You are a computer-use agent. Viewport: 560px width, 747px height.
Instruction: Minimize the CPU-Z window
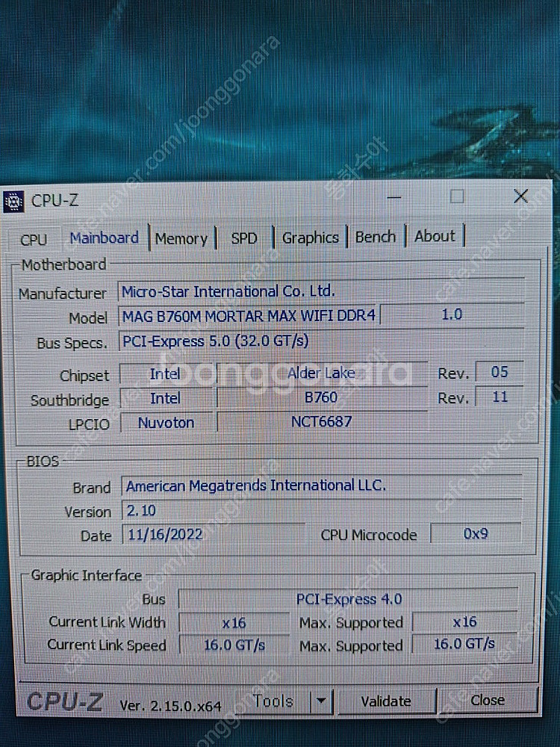click(394, 196)
